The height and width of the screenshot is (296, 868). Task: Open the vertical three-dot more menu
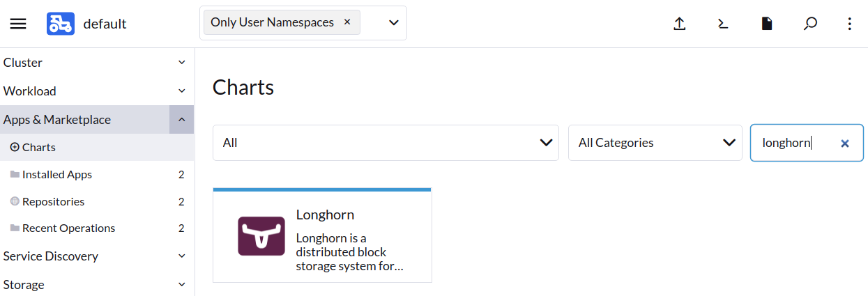click(x=849, y=24)
